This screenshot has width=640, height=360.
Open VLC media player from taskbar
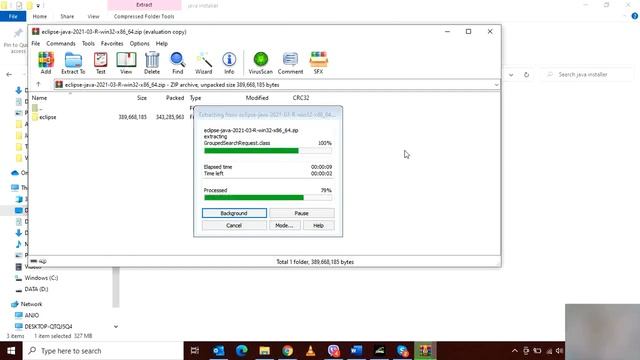tap(311, 351)
